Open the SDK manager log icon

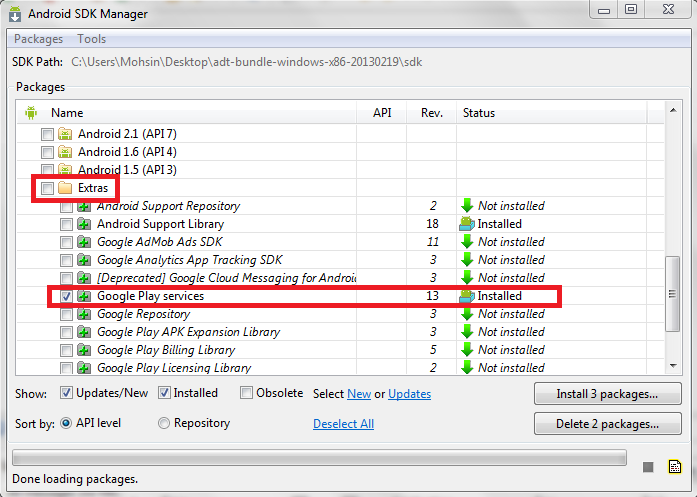coord(675,466)
